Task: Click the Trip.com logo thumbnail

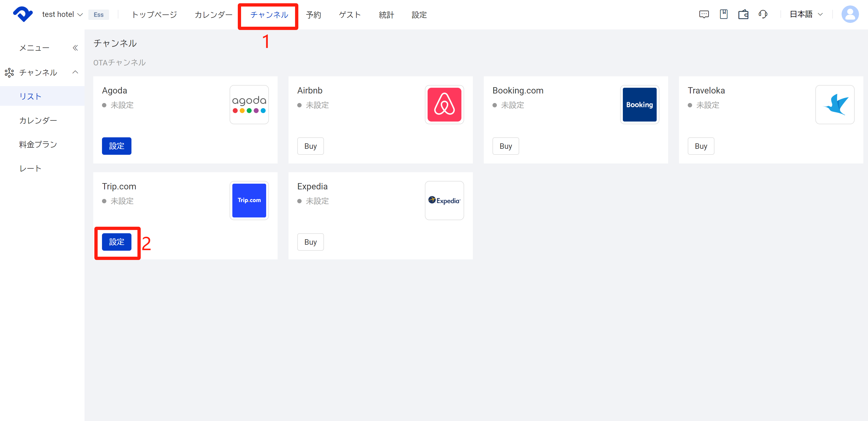Action: click(249, 200)
